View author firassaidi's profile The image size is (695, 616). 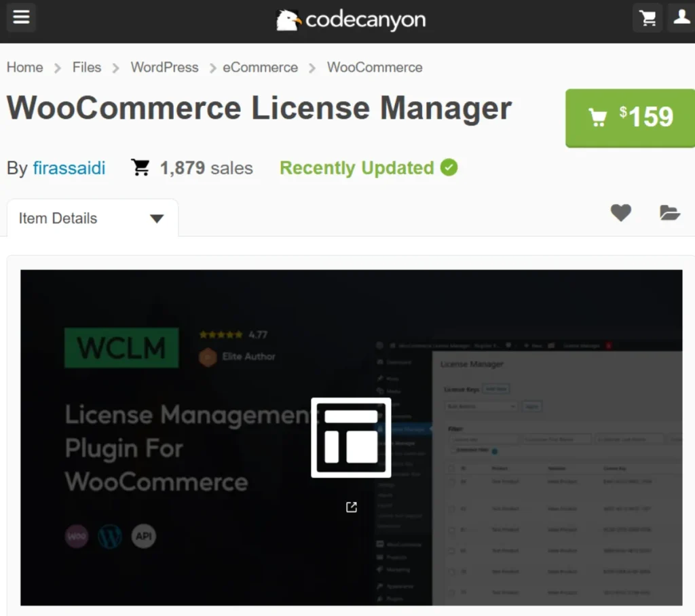pos(69,168)
